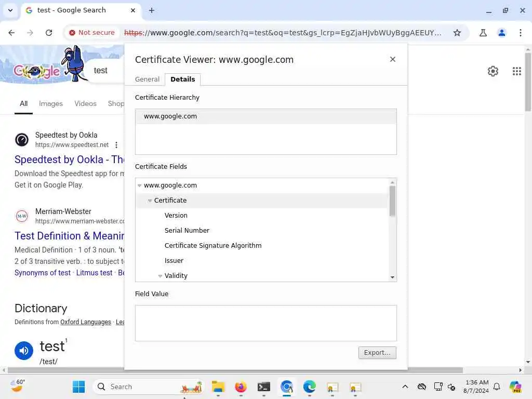
Task: Switch to Images results tab
Action: [x=50, y=103]
